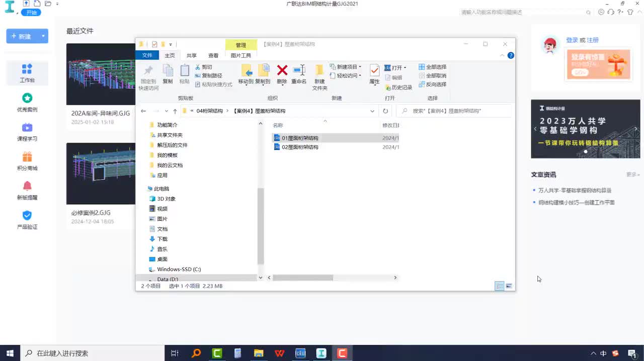Open the 复制到 dropdown
Screen dimensions: 644x361
pyautogui.click(x=262, y=84)
